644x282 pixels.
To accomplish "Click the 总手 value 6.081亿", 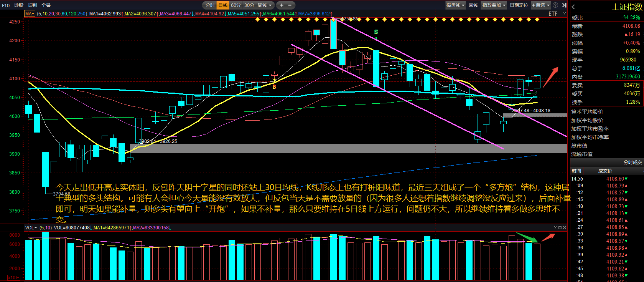I will pos(631,68).
